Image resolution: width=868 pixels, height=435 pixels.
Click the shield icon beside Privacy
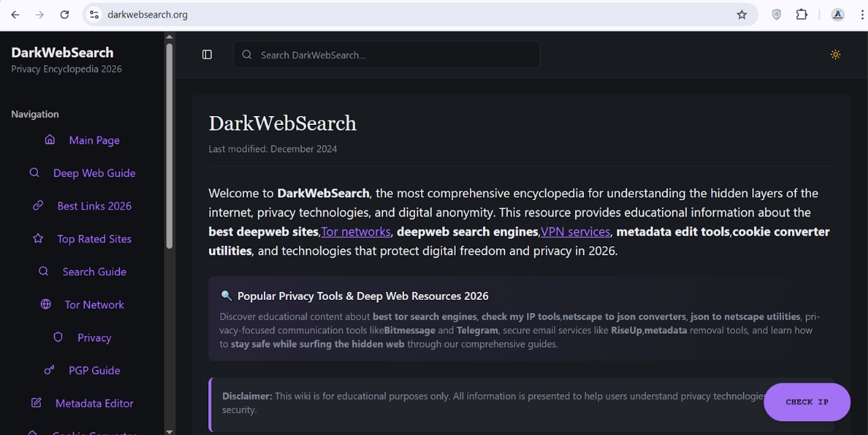click(x=58, y=337)
